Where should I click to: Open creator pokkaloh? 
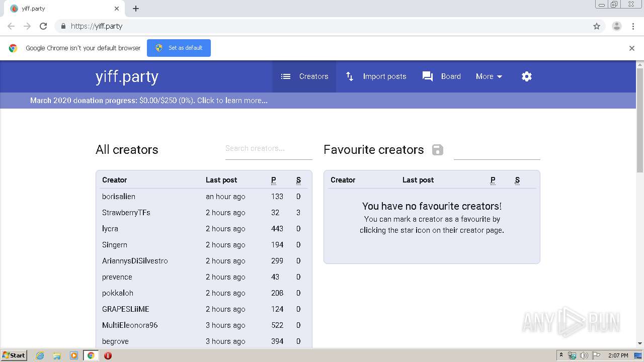click(118, 293)
